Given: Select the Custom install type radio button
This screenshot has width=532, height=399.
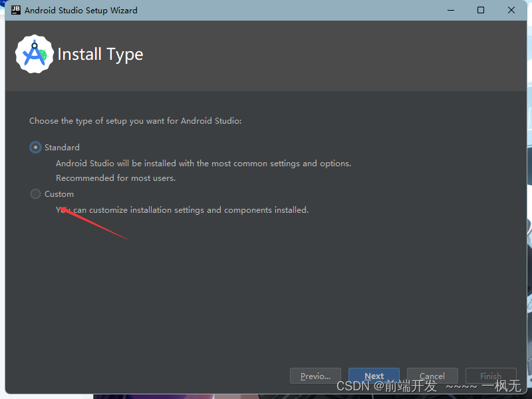Looking at the screenshot, I should (x=35, y=194).
